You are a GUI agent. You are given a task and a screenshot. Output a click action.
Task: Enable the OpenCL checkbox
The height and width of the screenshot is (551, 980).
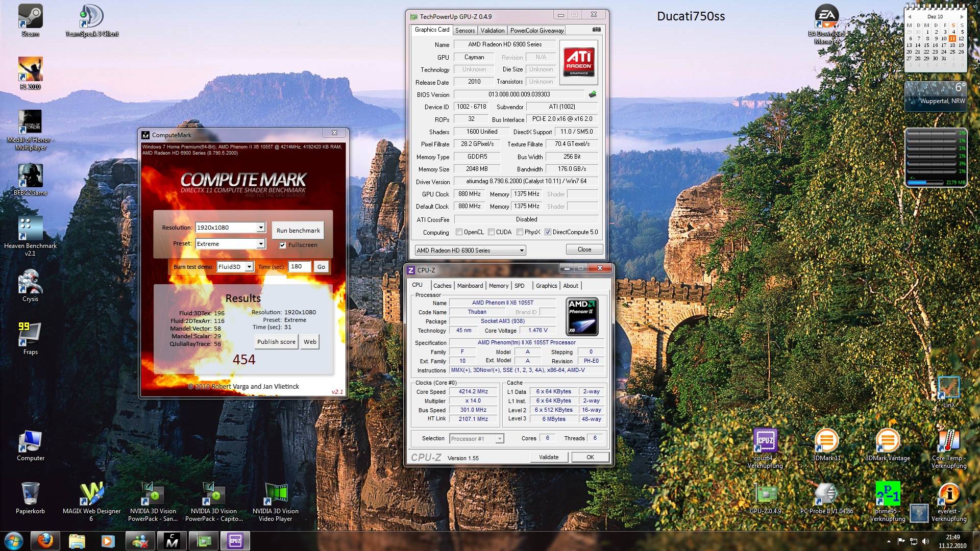click(x=459, y=232)
